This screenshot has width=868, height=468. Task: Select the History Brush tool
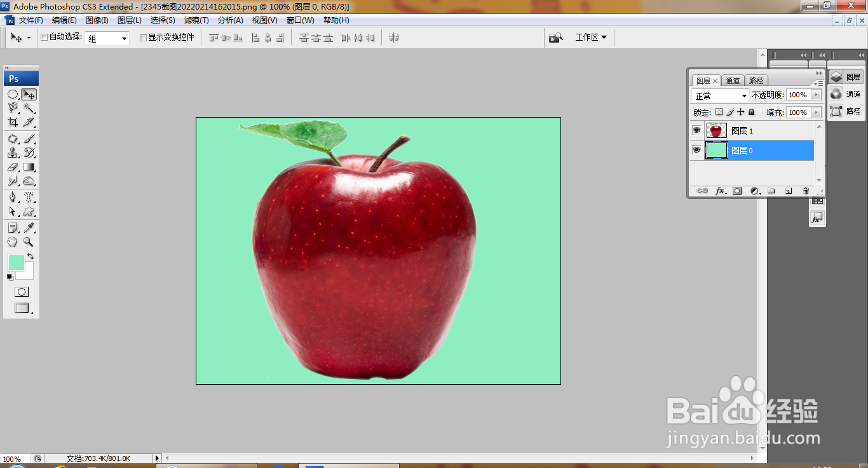click(29, 153)
